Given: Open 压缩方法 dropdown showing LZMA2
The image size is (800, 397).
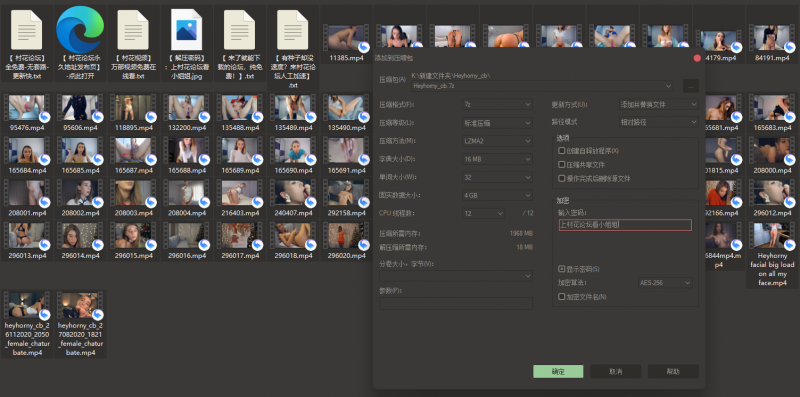Looking at the screenshot, I should (497, 141).
